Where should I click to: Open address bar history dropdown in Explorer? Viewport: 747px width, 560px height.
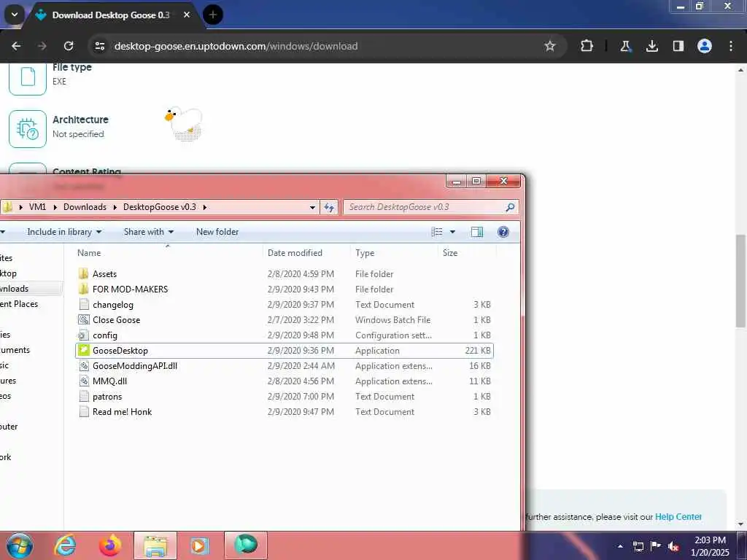tap(312, 207)
